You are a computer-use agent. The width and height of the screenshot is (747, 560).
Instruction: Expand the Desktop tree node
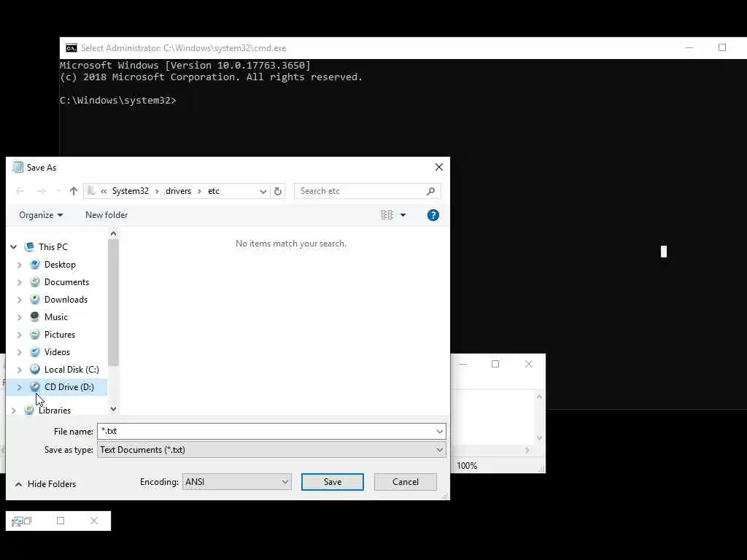point(20,265)
